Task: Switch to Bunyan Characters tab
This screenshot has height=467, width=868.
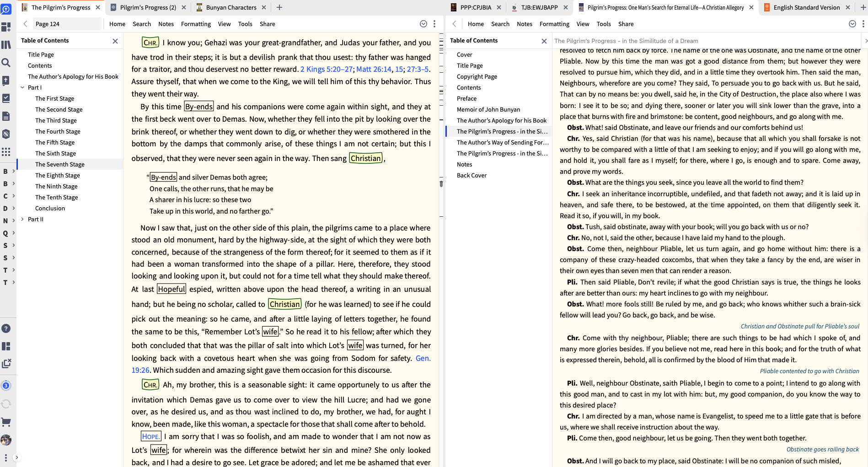Action: pos(231,7)
